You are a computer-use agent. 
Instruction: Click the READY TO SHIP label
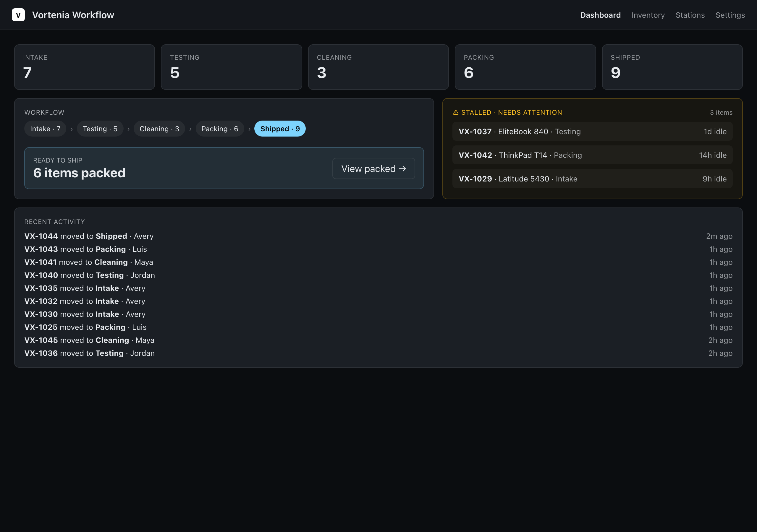pos(58,160)
